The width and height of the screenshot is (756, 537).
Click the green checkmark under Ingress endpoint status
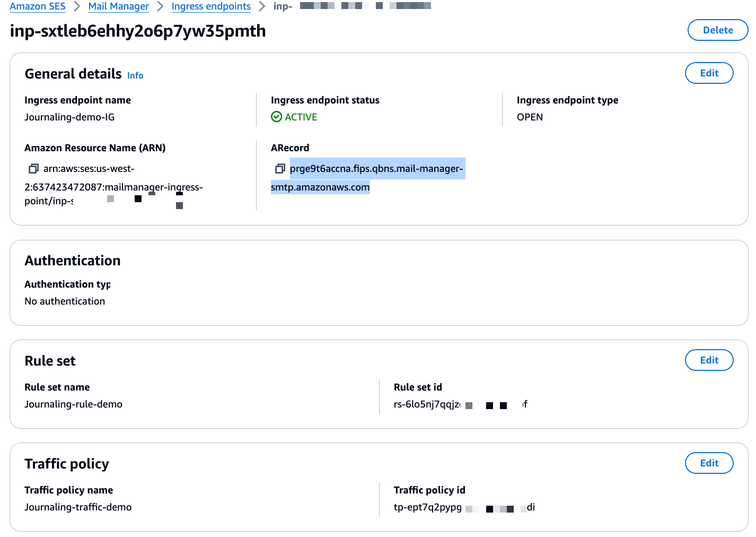(x=277, y=117)
